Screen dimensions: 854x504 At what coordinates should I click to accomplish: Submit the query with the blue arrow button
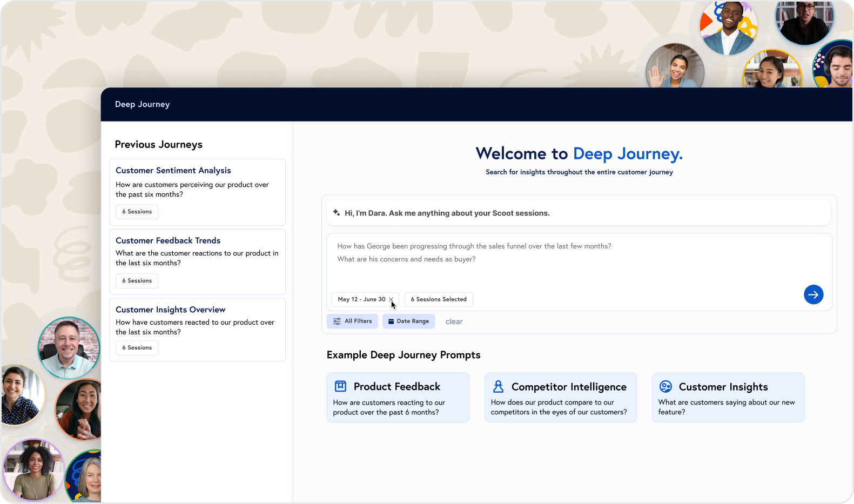coord(813,294)
